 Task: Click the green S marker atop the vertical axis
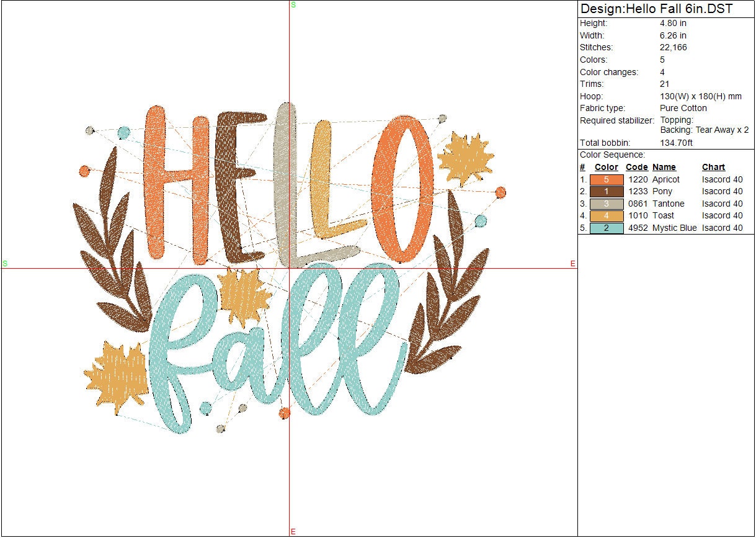pyautogui.click(x=293, y=4)
